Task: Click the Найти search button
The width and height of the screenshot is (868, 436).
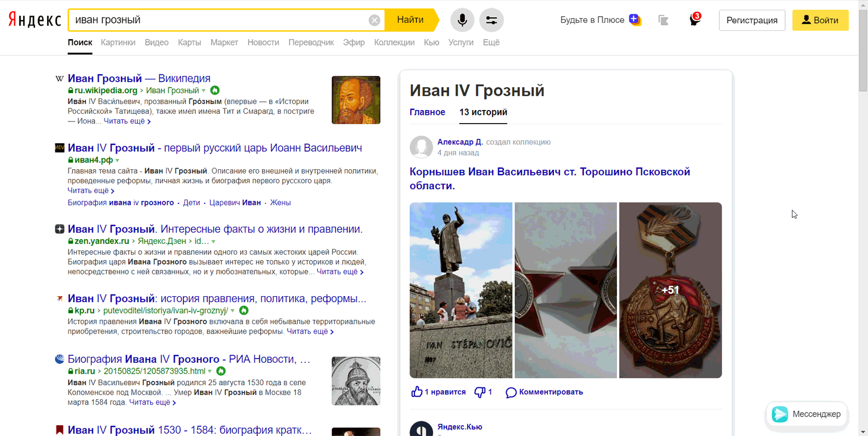Action: pyautogui.click(x=410, y=20)
